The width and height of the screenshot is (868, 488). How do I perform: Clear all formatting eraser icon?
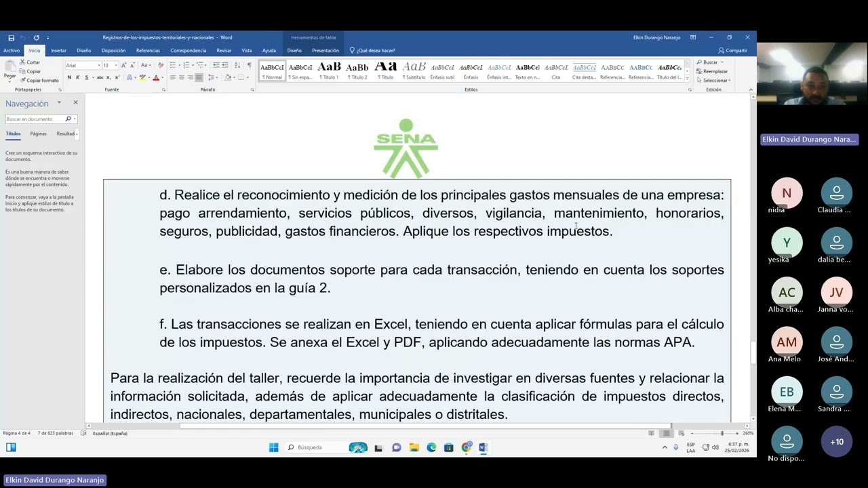(x=161, y=65)
